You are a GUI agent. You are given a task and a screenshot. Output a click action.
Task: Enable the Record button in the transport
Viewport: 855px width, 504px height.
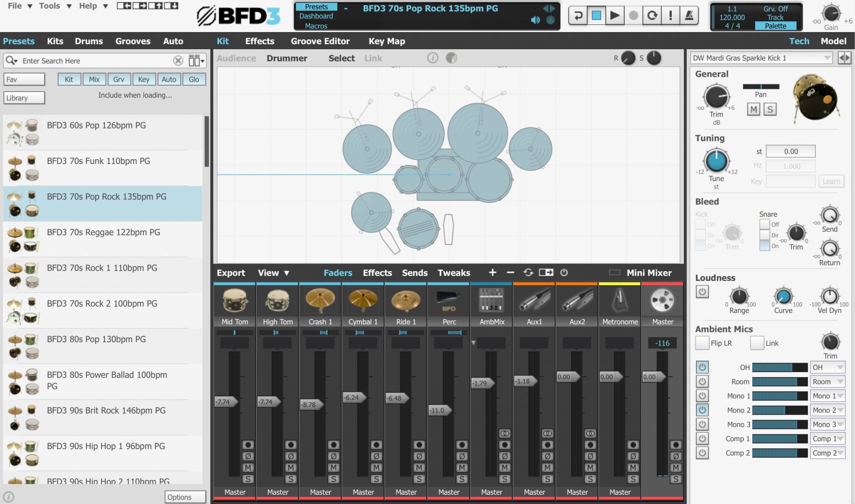pyautogui.click(x=633, y=15)
